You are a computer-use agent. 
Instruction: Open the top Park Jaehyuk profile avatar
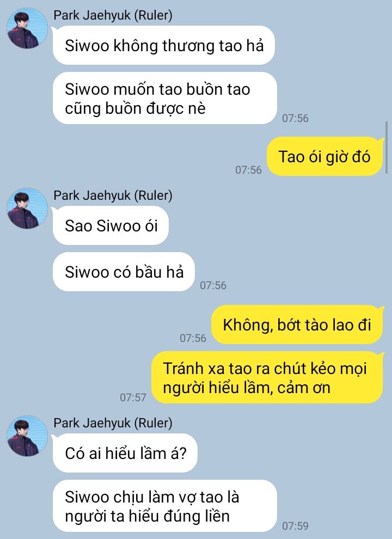27,28
